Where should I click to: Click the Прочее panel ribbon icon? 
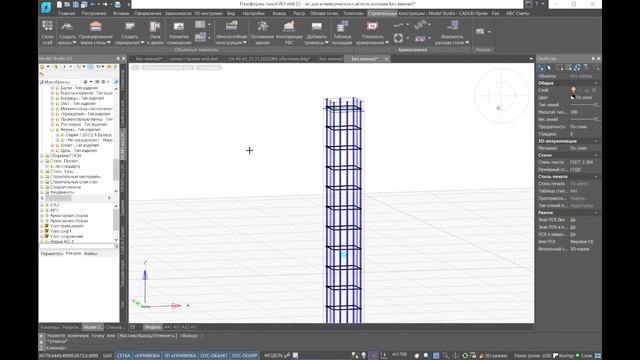point(480,31)
